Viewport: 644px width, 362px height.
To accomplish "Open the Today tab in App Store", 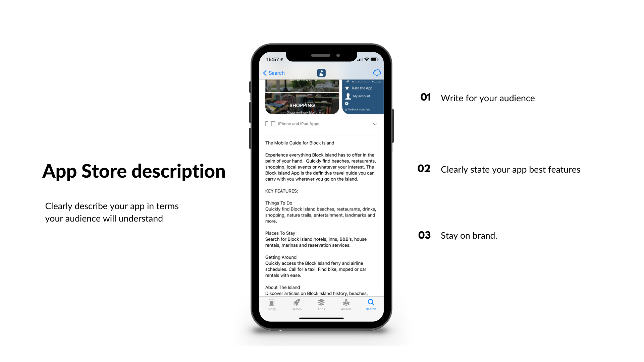I will [x=271, y=305].
